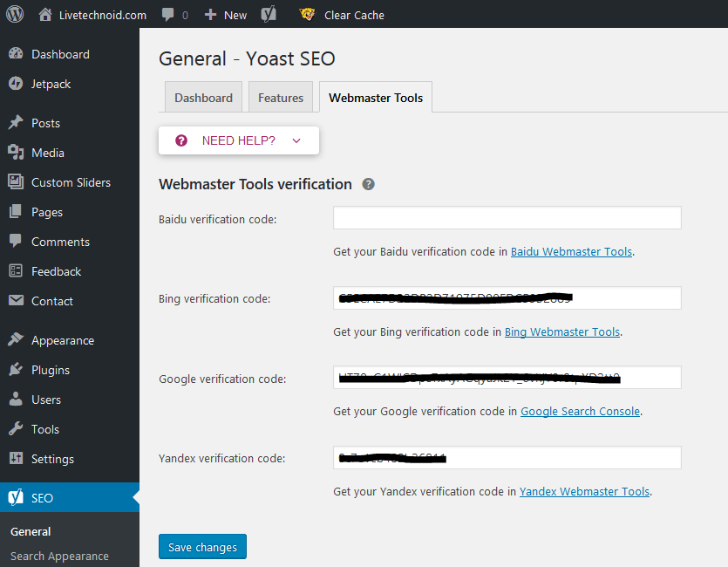This screenshot has width=728, height=567.
Task: Click the Save changes button
Action: pos(202,547)
